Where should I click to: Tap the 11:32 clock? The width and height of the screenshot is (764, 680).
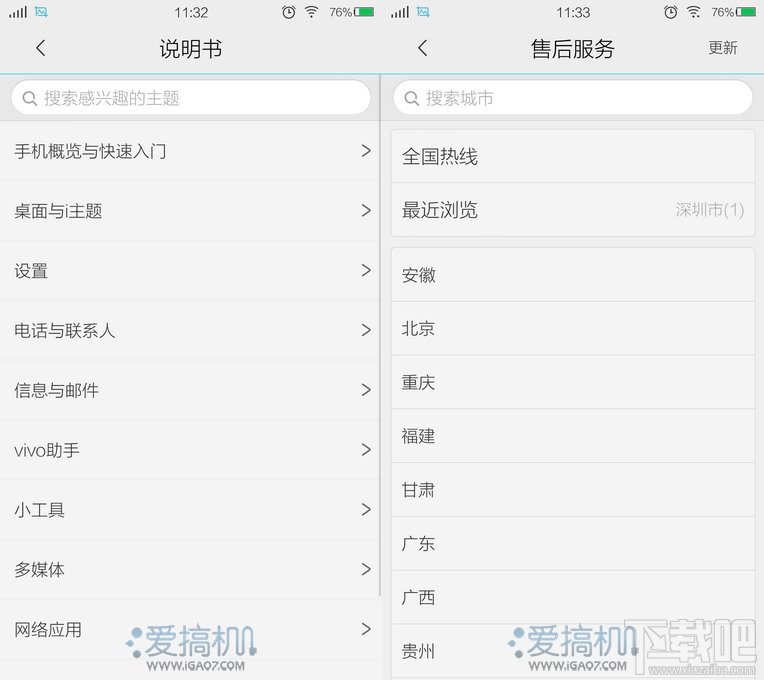191,12
